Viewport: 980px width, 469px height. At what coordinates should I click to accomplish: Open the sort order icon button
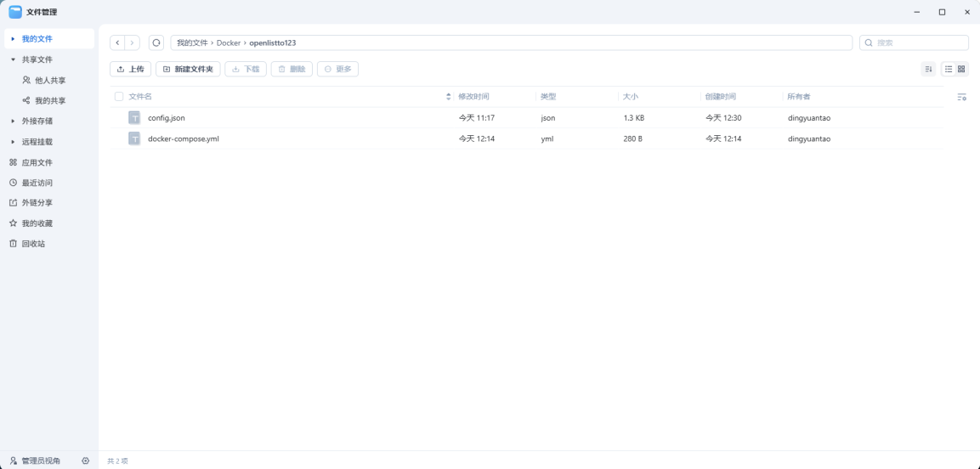point(929,69)
